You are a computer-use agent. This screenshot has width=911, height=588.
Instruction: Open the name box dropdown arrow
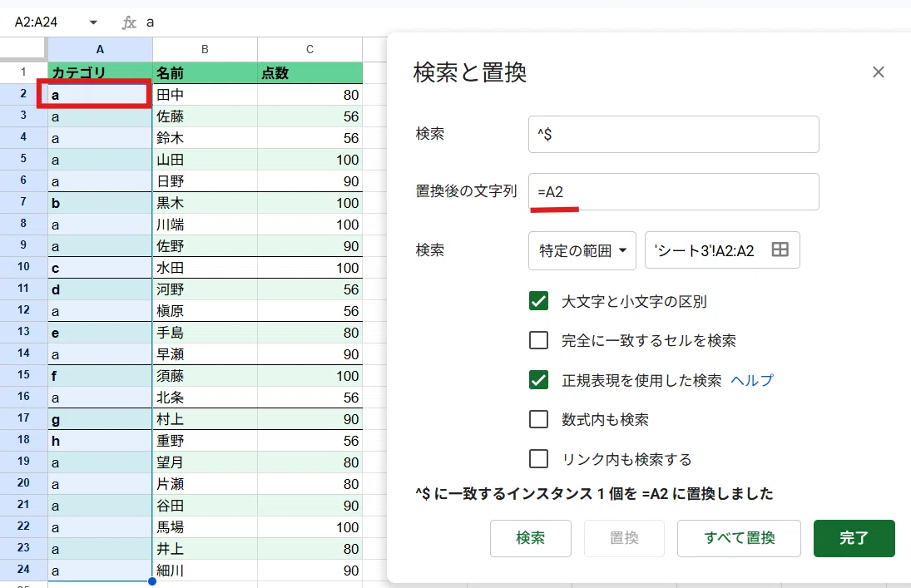93,22
